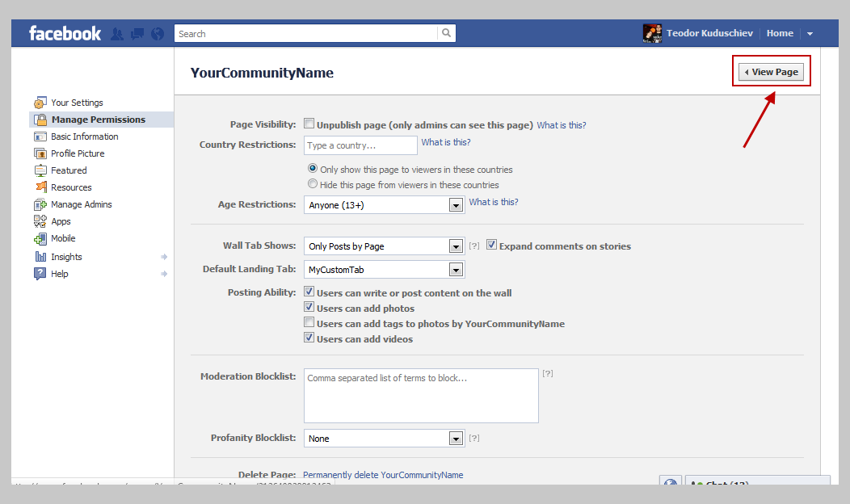
Task: Click Teodor Kuduschiev's profile picture
Action: (652, 33)
